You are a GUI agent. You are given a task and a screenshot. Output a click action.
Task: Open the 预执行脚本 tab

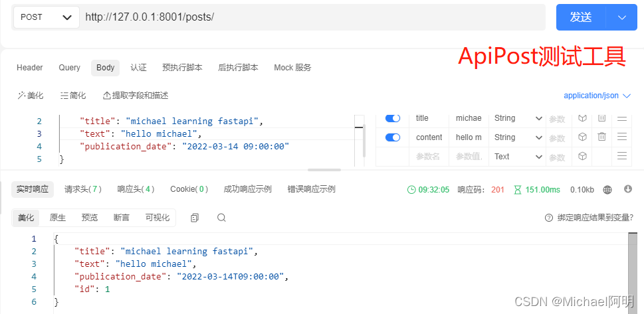(182, 68)
